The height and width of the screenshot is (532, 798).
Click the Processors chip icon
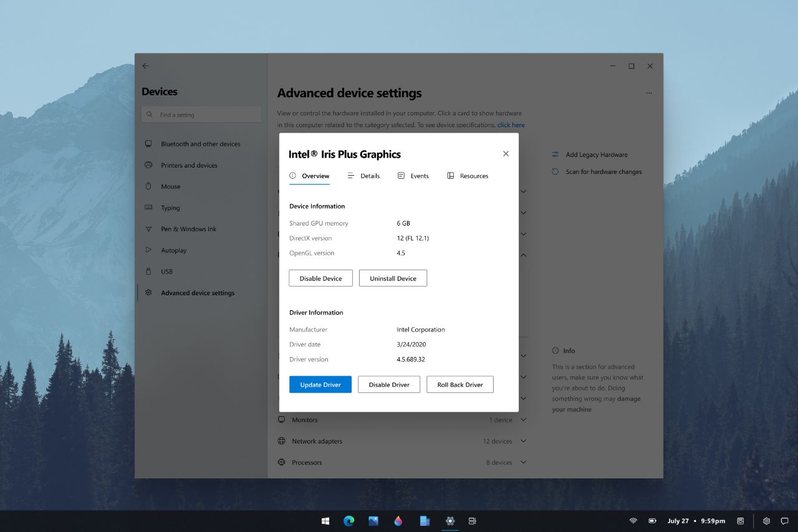[282, 462]
